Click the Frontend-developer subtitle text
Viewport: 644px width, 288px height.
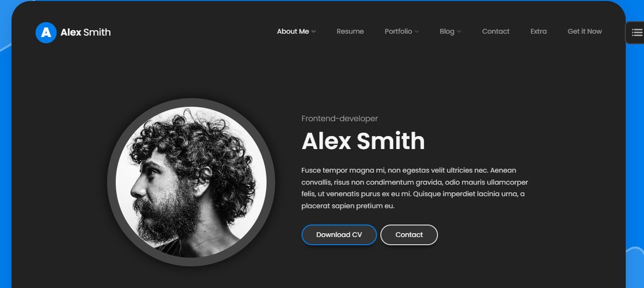point(340,118)
